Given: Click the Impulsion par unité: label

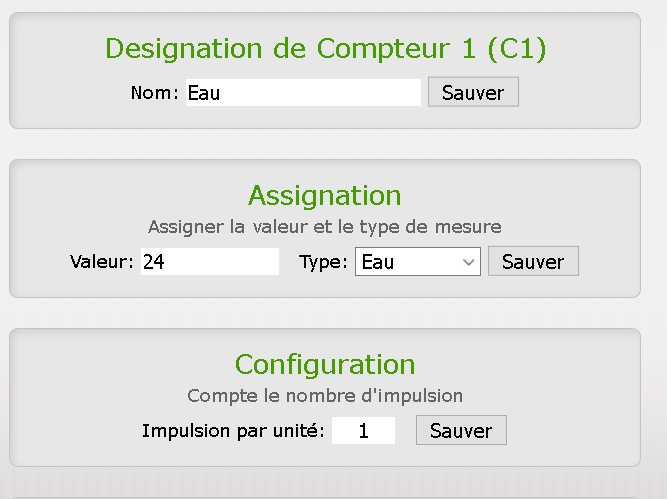Looking at the screenshot, I should [233, 431].
